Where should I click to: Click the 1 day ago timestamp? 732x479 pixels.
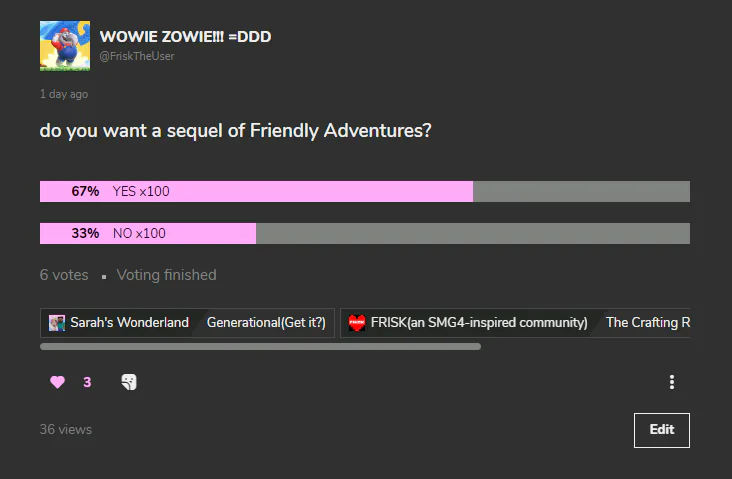click(x=64, y=94)
